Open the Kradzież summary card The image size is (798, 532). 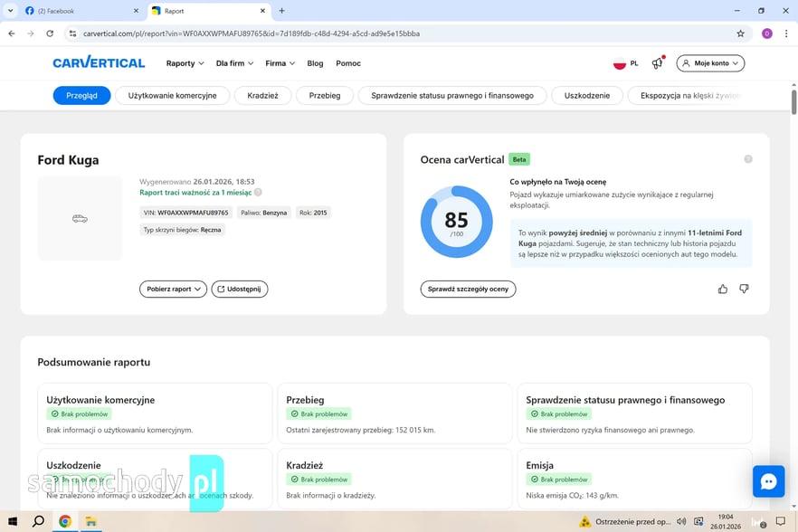pos(394,479)
